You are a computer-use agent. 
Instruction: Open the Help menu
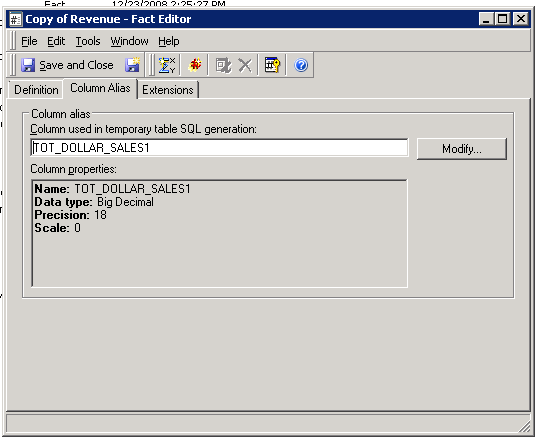(x=169, y=41)
